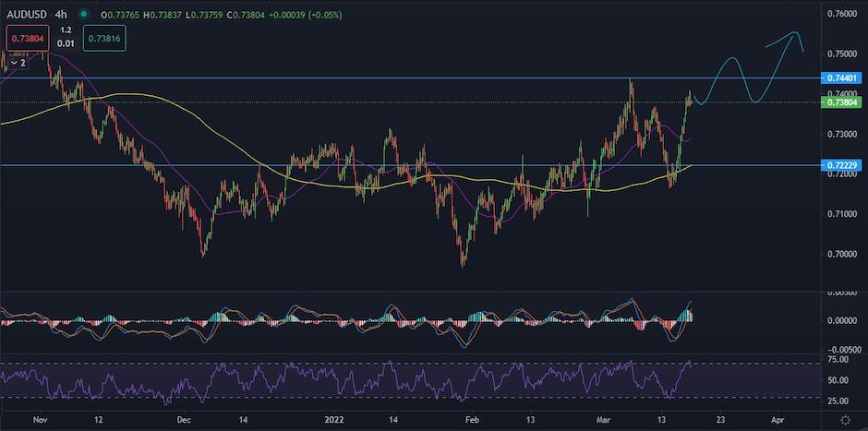
Task: Click the open price value O0.73765
Action: tap(118, 15)
